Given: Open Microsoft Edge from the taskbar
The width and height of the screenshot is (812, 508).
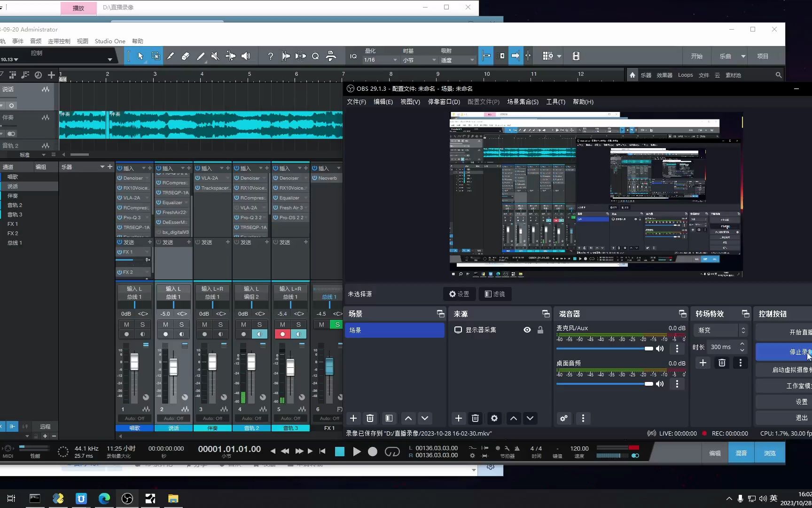Looking at the screenshot, I should [104, 499].
